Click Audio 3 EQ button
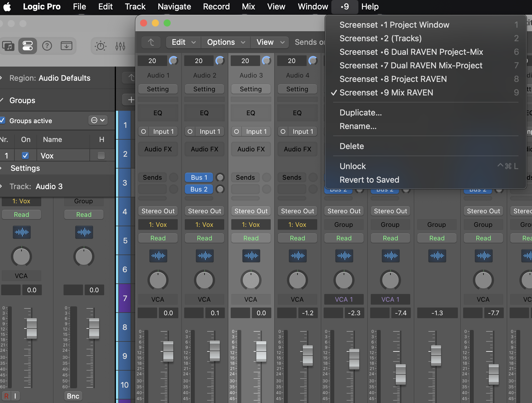This screenshot has width=532, height=403. (x=251, y=113)
